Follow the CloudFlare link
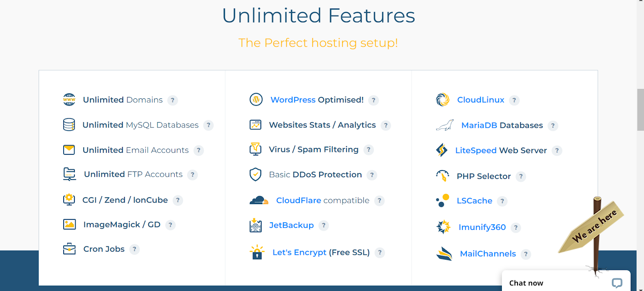 point(299,200)
